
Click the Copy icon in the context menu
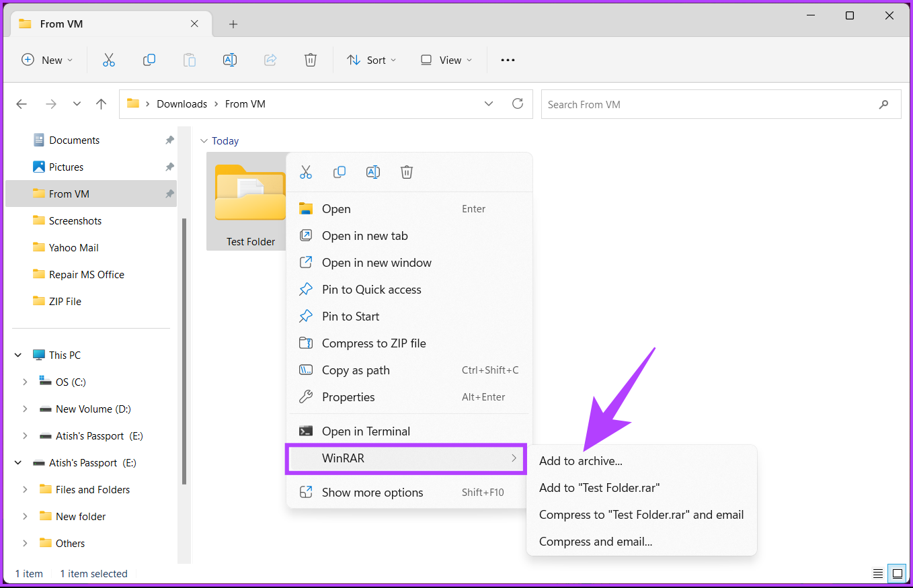pyautogui.click(x=340, y=172)
